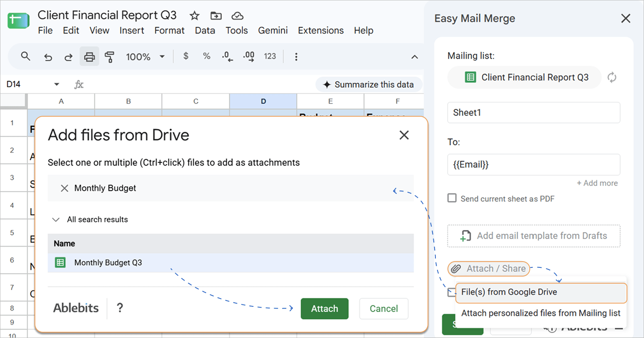Viewport: 644px width, 338px height.
Task: Choose File(s) from Google Drive option
Action: [x=541, y=292]
